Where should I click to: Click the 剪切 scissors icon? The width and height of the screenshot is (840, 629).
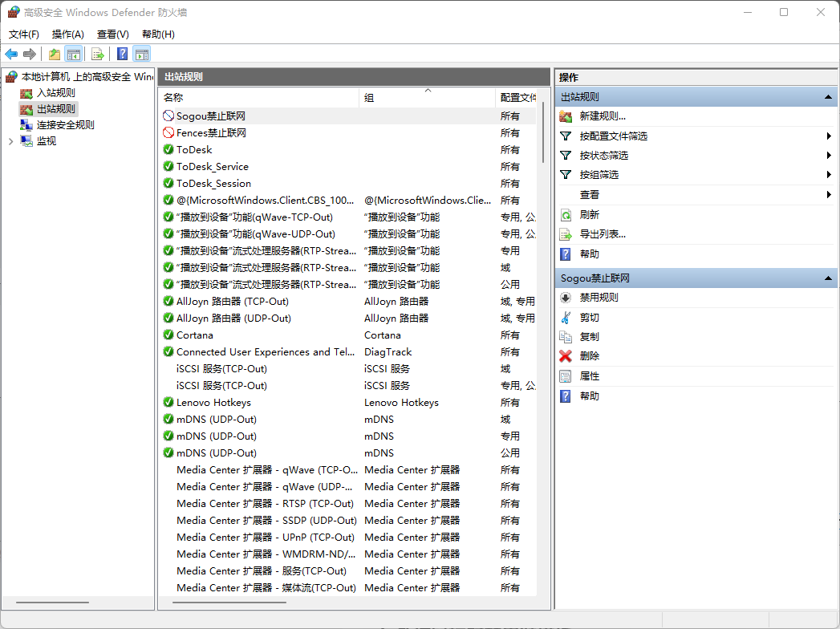566,318
